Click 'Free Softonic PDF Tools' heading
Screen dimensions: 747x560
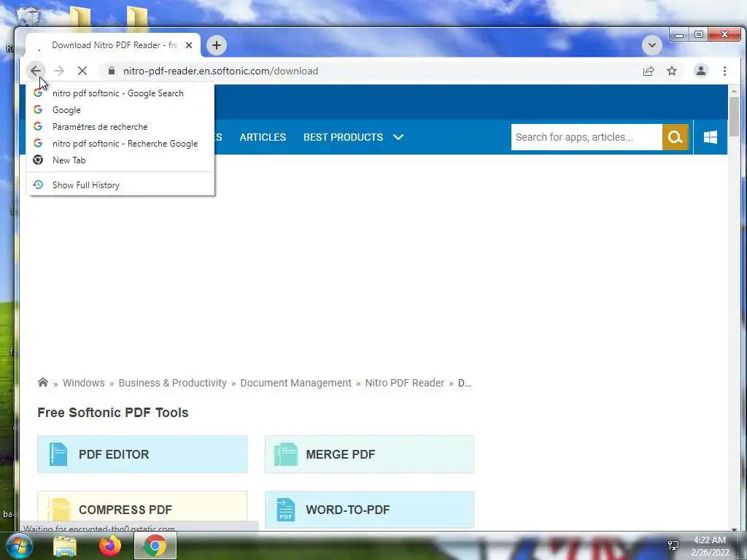tap(113, 413)
